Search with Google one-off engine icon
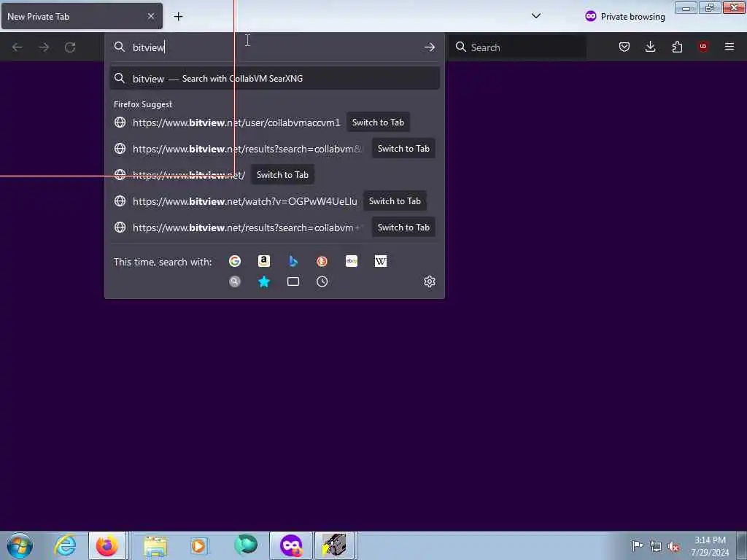Viewport: 747px width, 560px height. [234, 261]
